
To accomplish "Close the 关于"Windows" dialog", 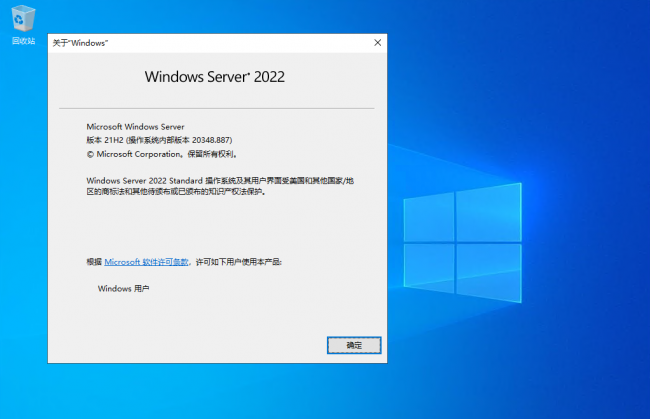I will coord(377,43).
